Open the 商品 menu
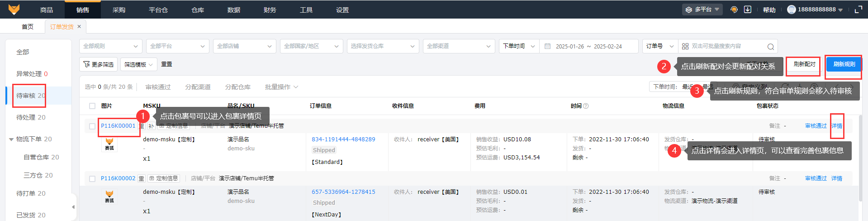The image size is (868, 221). pyautogui.click(x=47, y=10)
